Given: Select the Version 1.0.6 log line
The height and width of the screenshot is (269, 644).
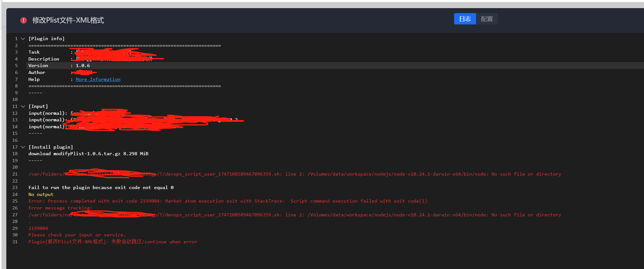Looking at the screenshot, I should point(59,66).
